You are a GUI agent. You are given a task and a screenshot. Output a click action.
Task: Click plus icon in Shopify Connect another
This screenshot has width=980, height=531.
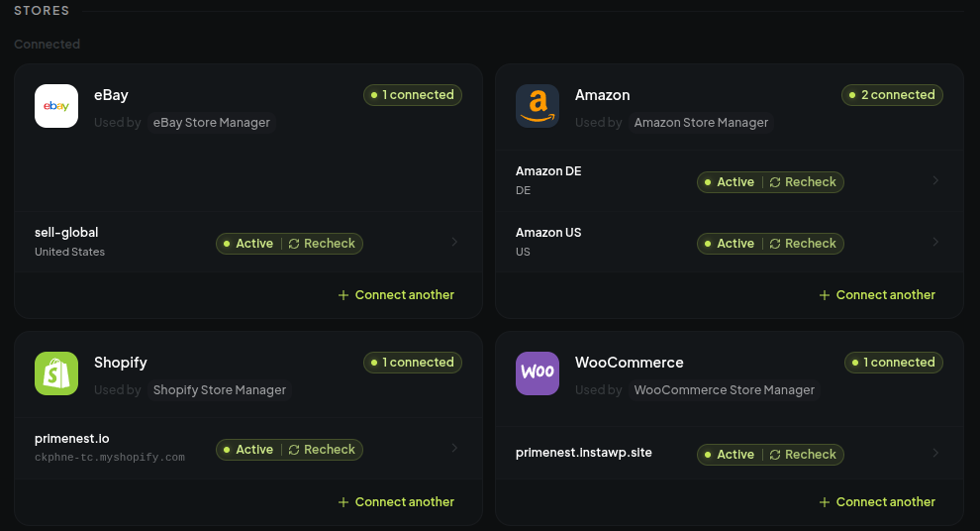pyautogui.click(x=343, y=502)
